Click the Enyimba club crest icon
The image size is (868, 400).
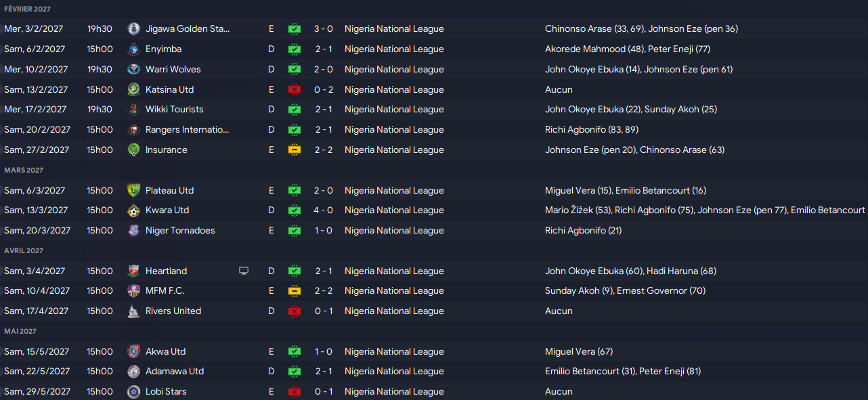[x=134, y=49]
